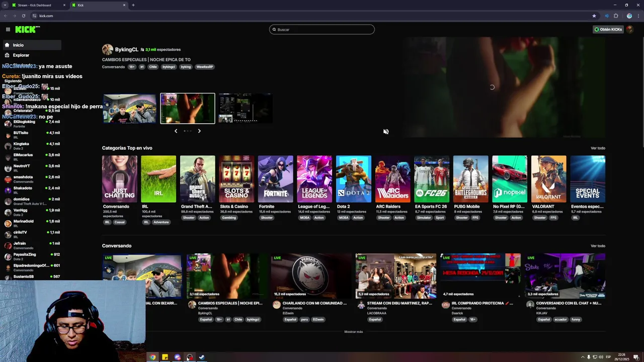Open the League of Legends category cover
Image resolution: width=644 pixels, height=362 pixels.
[x=314, y=179]
